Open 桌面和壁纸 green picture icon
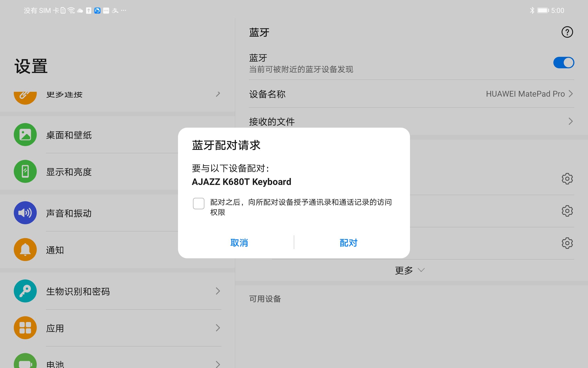The height and width of the screenshot is (368, 588). [x=25, y=135]
